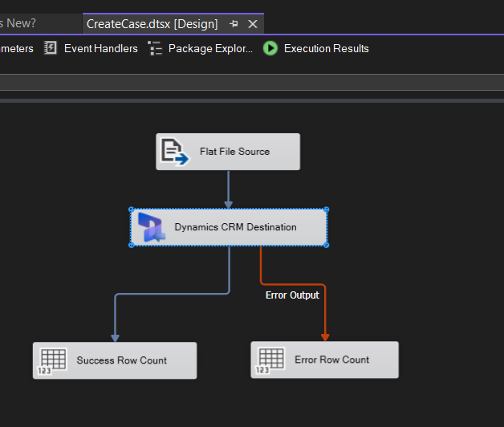The image size is (504, 427).
Task: Click the Error Output path label
Action: click(292, 295)
